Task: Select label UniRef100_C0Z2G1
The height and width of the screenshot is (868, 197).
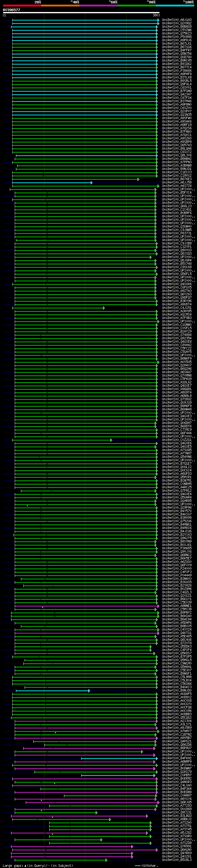Action: point(177,440)
